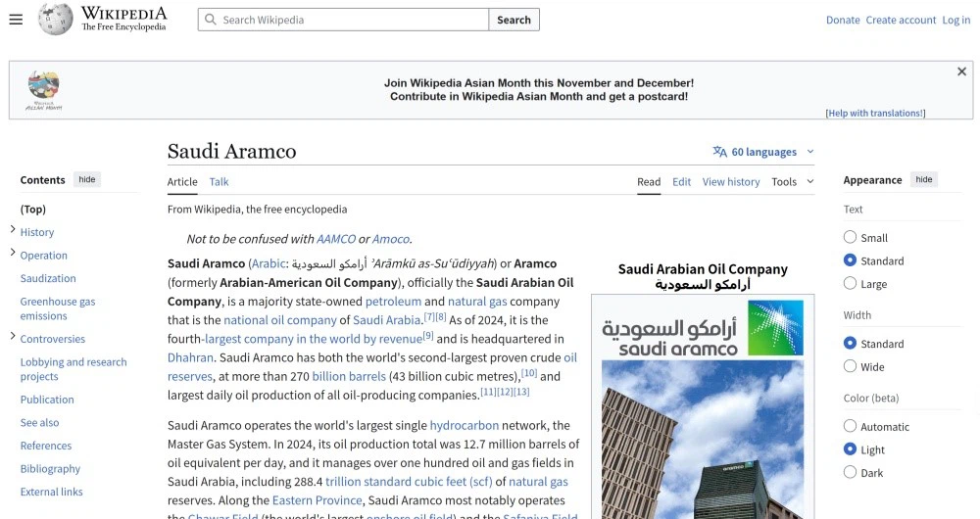This screenshot has height=519, width=980.
Task: Open the billion barrels link
Action: 349,376
